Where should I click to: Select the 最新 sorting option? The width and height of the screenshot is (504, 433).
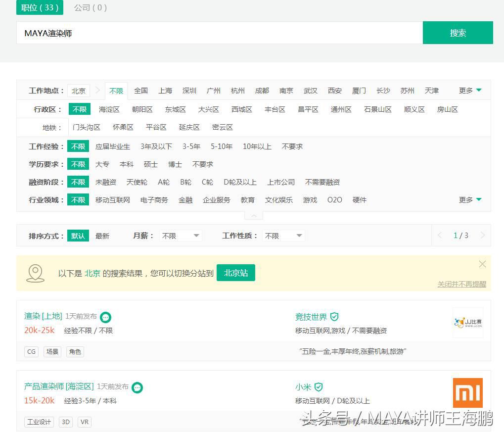point(102,236)
